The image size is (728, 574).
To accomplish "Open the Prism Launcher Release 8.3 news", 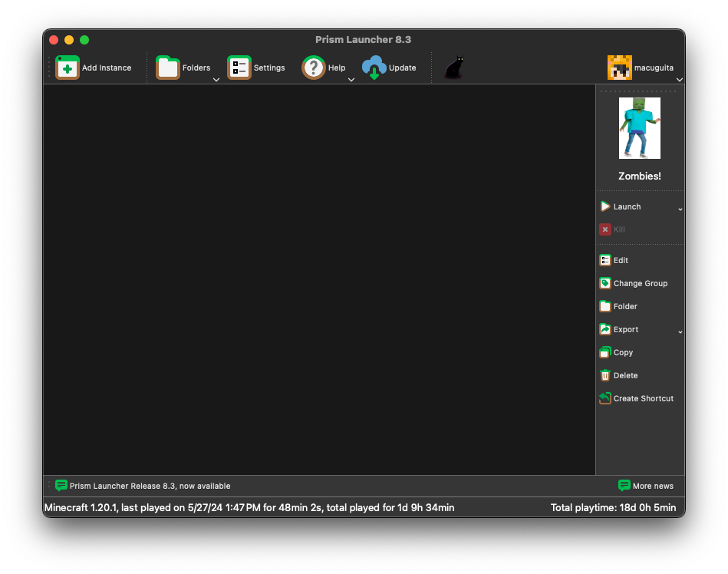I will click(150, 486).
